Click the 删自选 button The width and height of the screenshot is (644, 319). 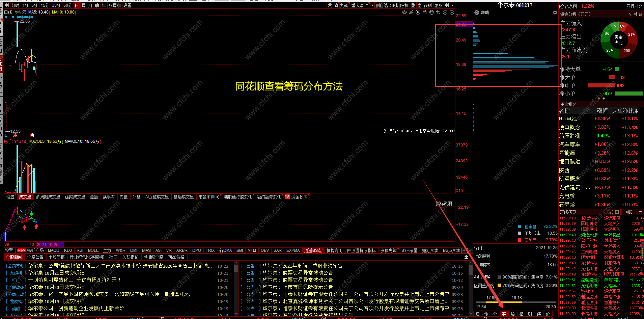[x=382, y=5]
